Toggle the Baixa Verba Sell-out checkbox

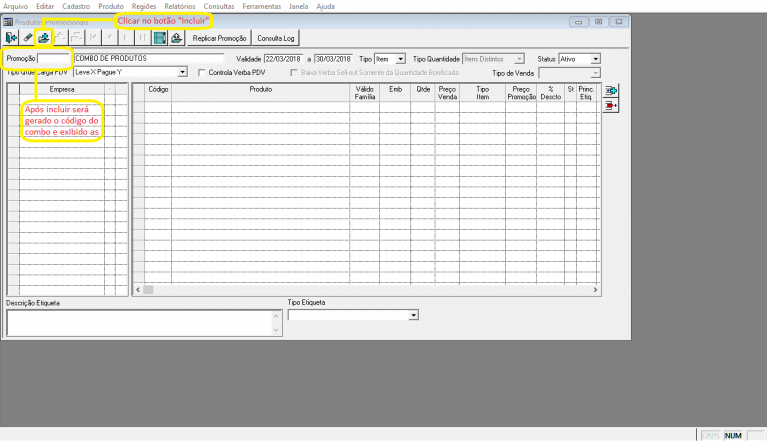point(293,72)
